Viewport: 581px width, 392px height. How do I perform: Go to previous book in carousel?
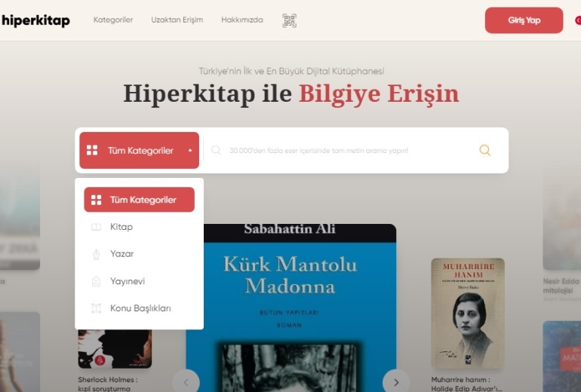(x=186, y=381)
